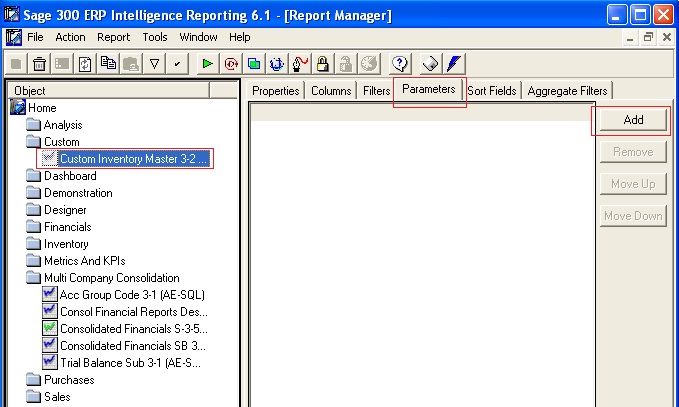Select the Metrics And KPIs folder
This screenshot has width=679, height=407.
[x=84, y=261]
